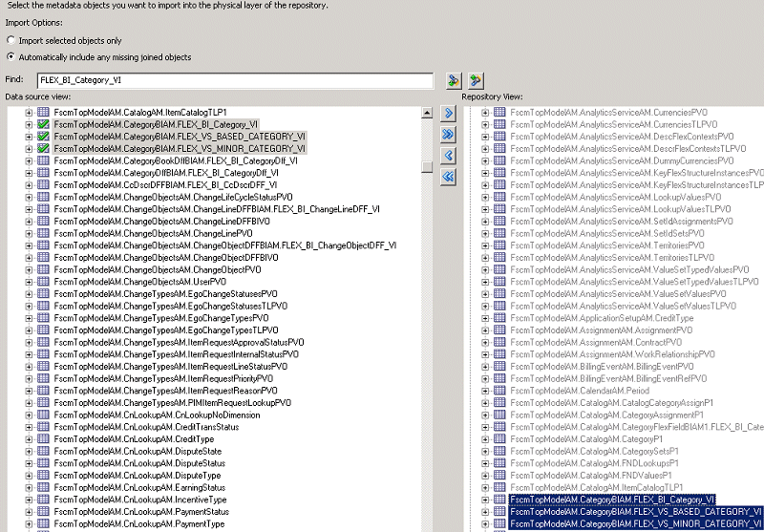This screenshot has width=764, height=532.
Task: Click table icon of CatalogAM.FNDValuesP1 in Repository View
Action: point(499,475)
